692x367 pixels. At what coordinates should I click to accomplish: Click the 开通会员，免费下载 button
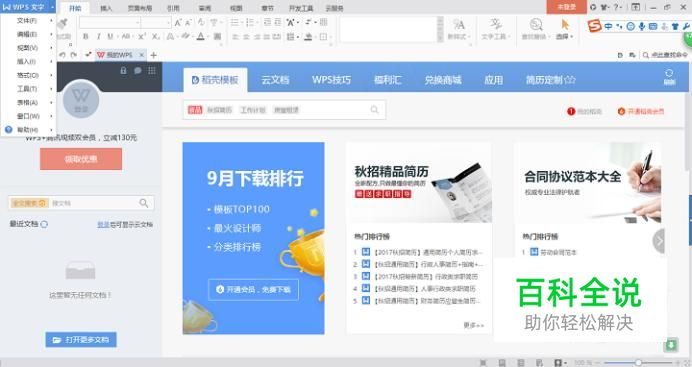[x=253, y=289]
